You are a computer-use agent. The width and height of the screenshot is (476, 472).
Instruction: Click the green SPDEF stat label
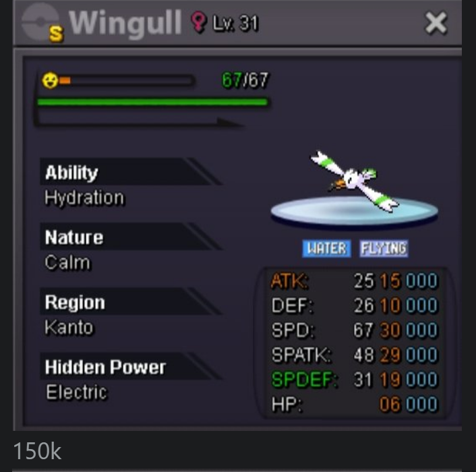coord(305,380)
